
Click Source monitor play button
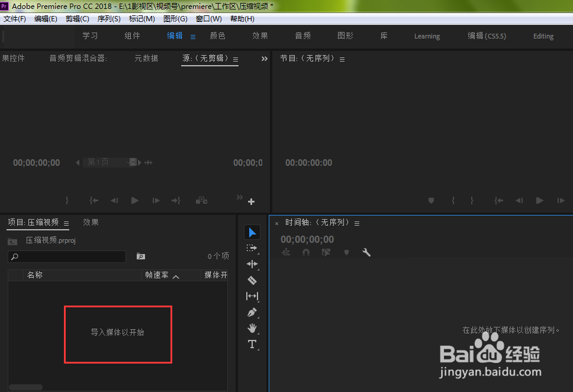[135, 200]
